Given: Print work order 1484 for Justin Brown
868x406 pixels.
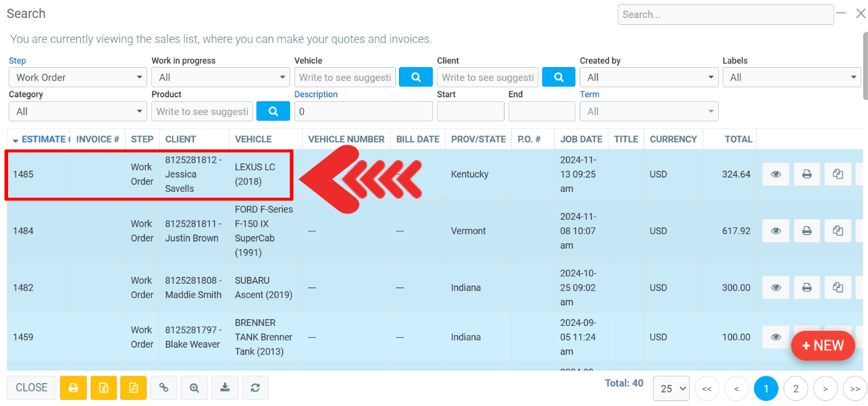Looking at the screenshot, I should pos(806,231).
